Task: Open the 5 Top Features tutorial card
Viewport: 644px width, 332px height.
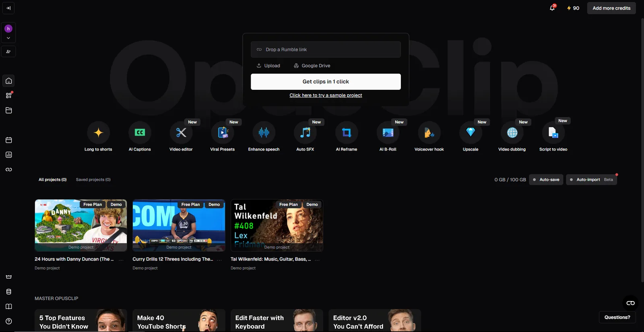Action: pyautogui.click(x=81, y=320)
